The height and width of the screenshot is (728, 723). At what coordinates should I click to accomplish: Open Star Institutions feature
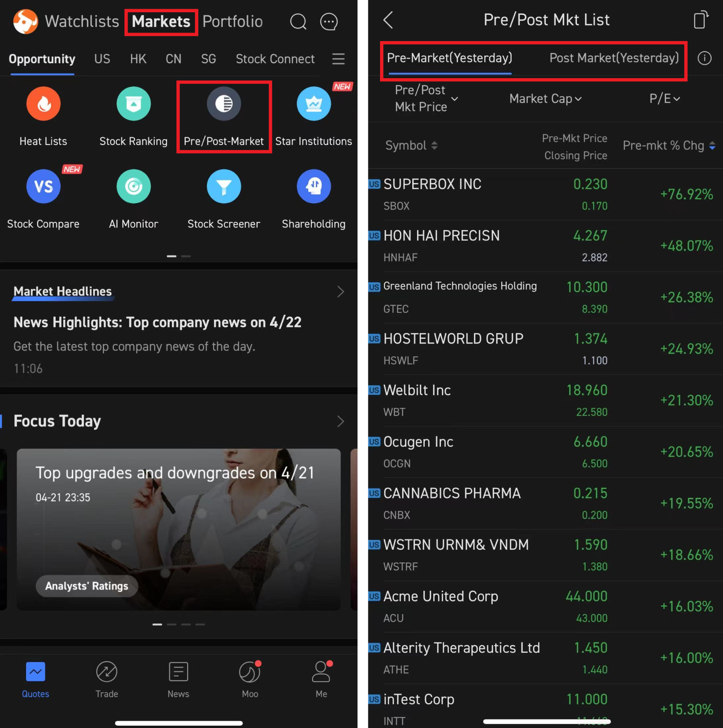click(314, 104)
